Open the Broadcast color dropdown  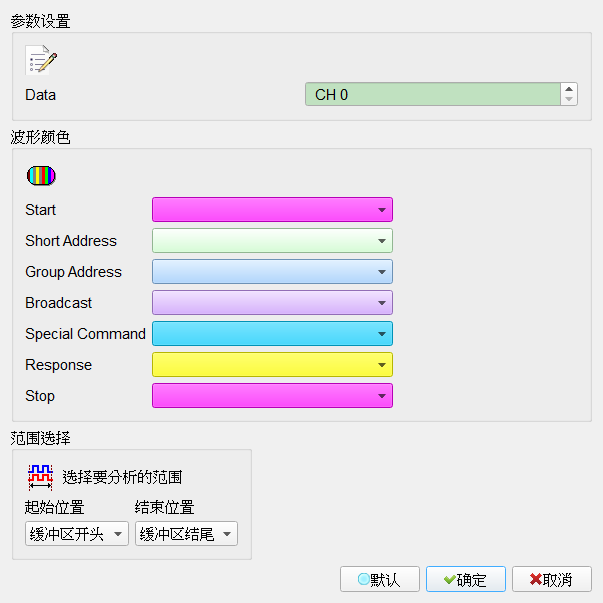click(x=272, y=303)
